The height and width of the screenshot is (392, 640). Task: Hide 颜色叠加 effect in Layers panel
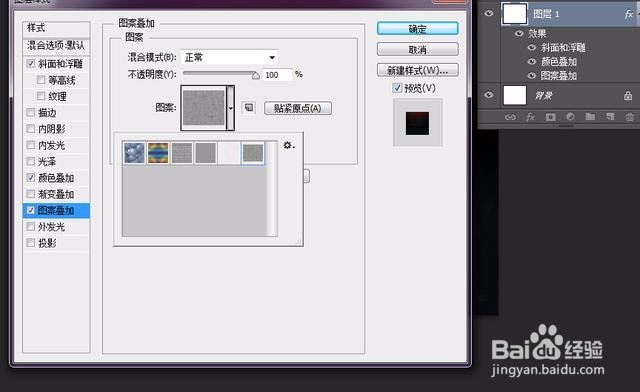532,62
